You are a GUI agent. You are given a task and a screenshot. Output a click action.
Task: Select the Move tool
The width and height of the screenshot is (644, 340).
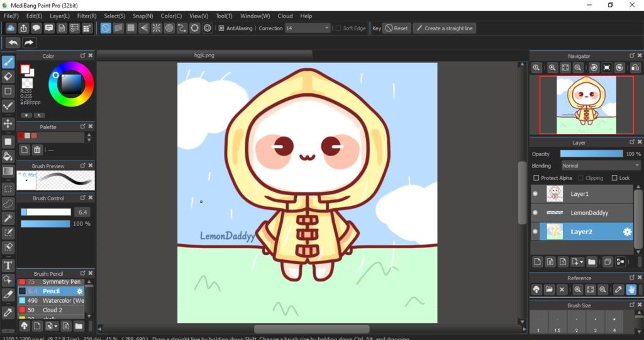tap(8, 123)
